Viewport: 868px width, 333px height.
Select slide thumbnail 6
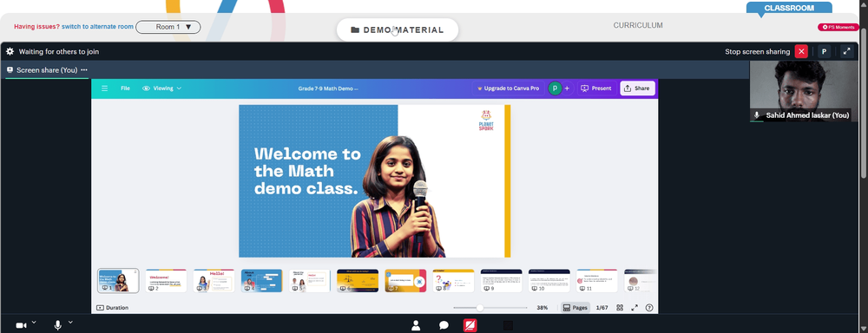click(358, 280)
